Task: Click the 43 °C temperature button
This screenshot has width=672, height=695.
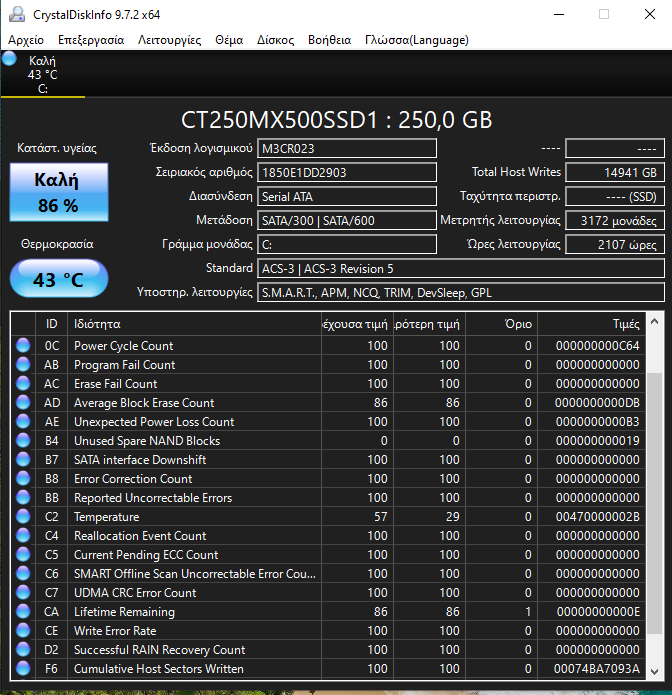Action: (x=58, y=279)
